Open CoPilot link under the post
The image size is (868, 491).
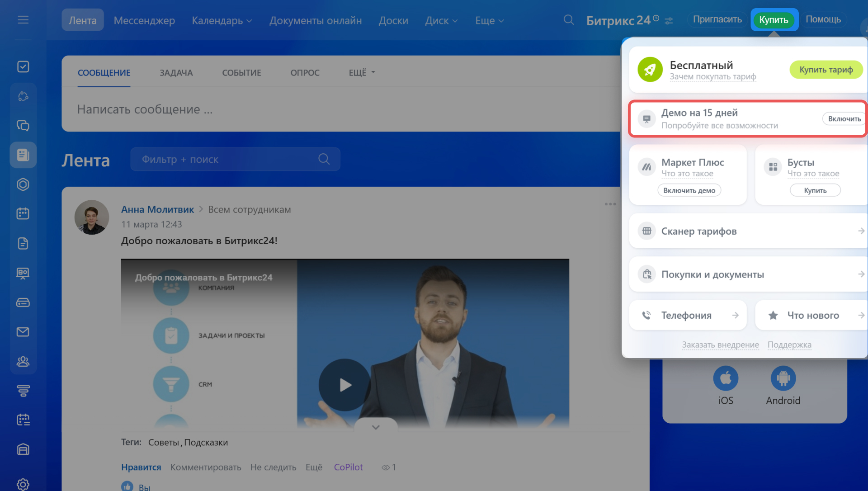coord(348,467)
